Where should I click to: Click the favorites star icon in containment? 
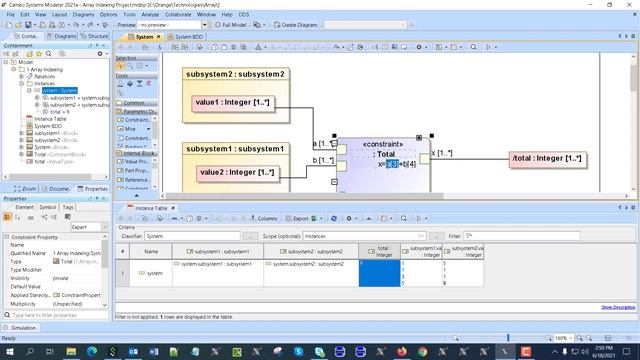(x=39, y=54)
